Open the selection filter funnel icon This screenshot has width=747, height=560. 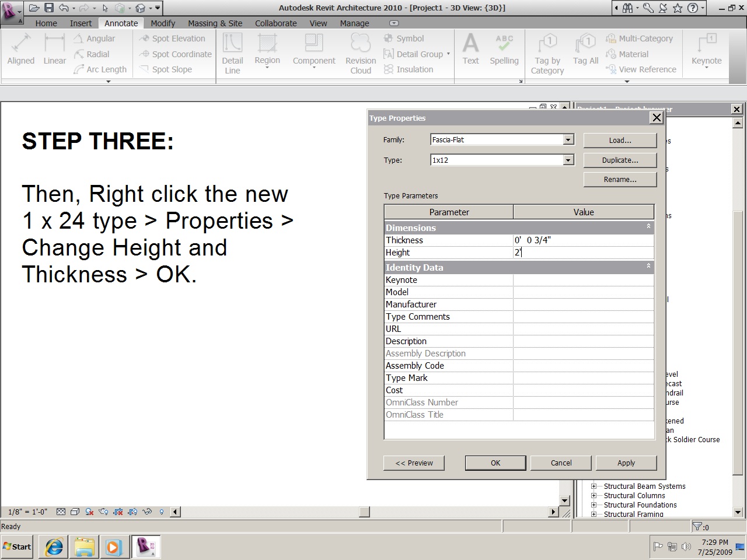tap(697, 527)
